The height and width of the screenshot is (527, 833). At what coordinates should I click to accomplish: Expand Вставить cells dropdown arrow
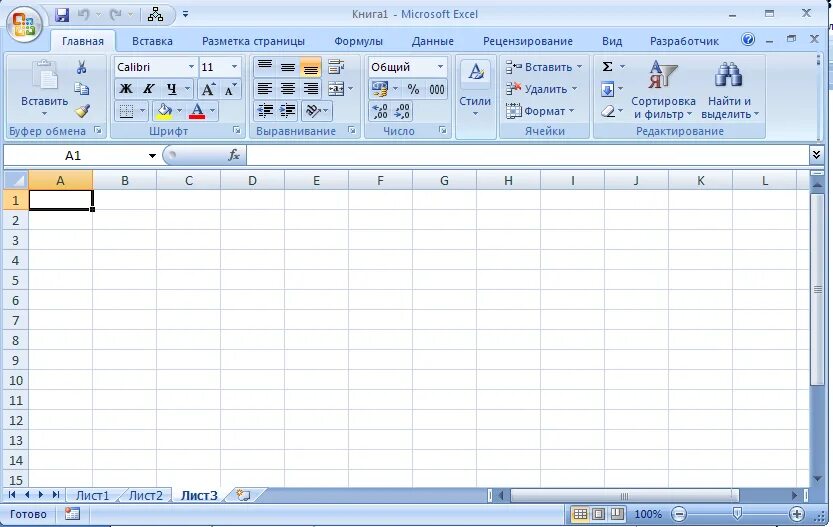pos(580,67)
